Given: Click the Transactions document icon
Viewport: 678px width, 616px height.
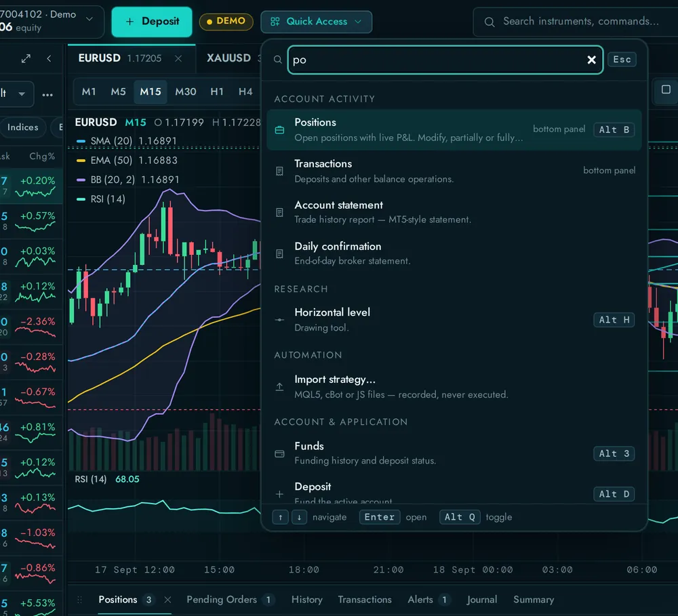Looking at the screenshot, I should click(x=280, y=171).
